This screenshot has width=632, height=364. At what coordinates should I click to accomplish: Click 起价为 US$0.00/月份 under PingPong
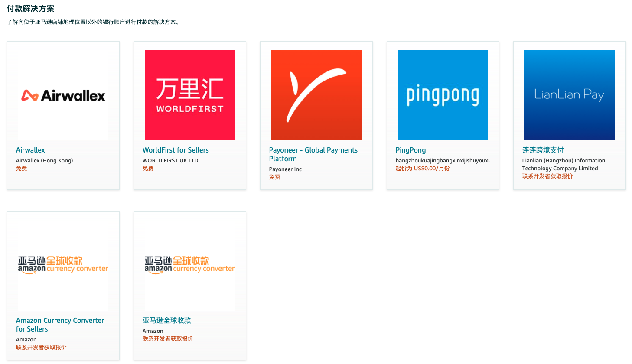[x=422, y=168]
